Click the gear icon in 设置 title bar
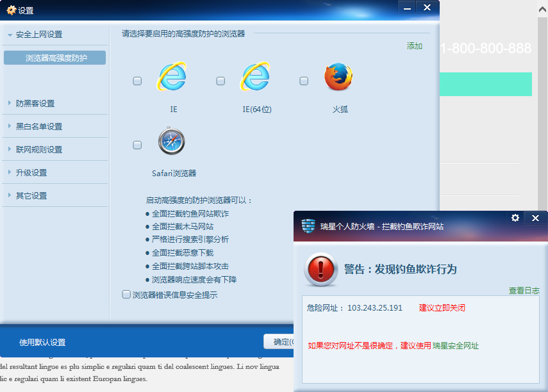Screen dimensions: 548x392 click(x=11, y=10)
